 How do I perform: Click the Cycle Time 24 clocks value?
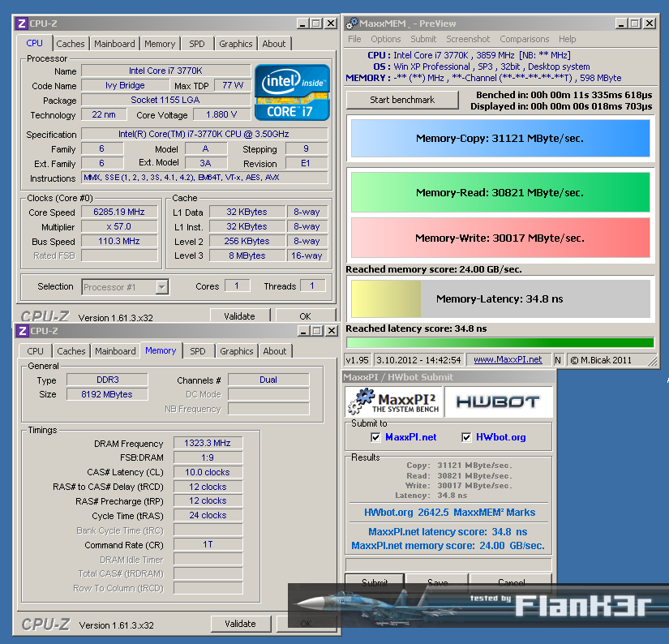pos(208,516)
